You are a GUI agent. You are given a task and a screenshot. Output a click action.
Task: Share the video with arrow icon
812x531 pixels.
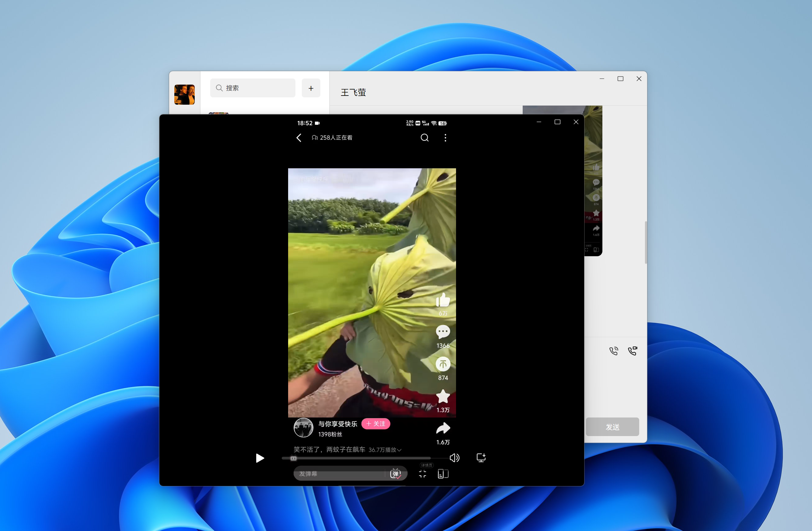[x=443, y=428]
